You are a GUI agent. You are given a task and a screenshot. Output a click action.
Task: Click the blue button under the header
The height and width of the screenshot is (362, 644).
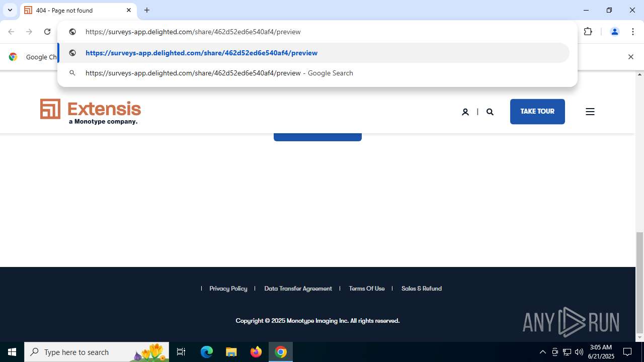(x=317, y=137)
